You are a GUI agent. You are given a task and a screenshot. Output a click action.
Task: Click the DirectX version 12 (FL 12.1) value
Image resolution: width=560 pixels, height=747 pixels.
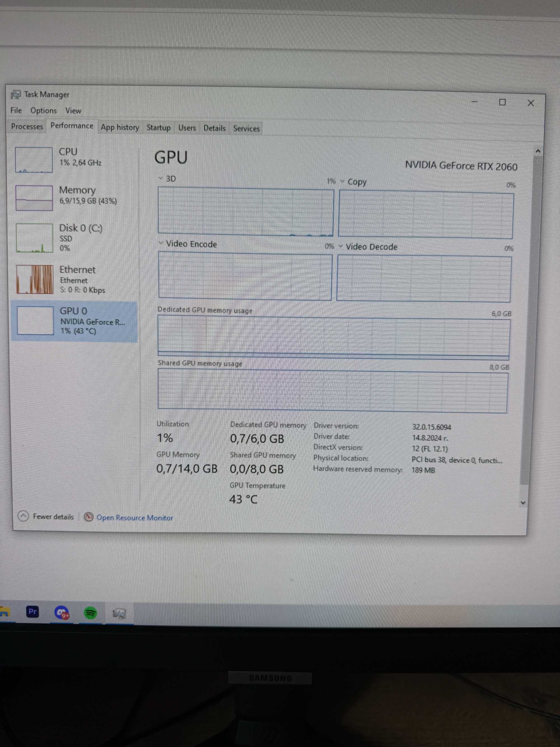click(430, 449)
